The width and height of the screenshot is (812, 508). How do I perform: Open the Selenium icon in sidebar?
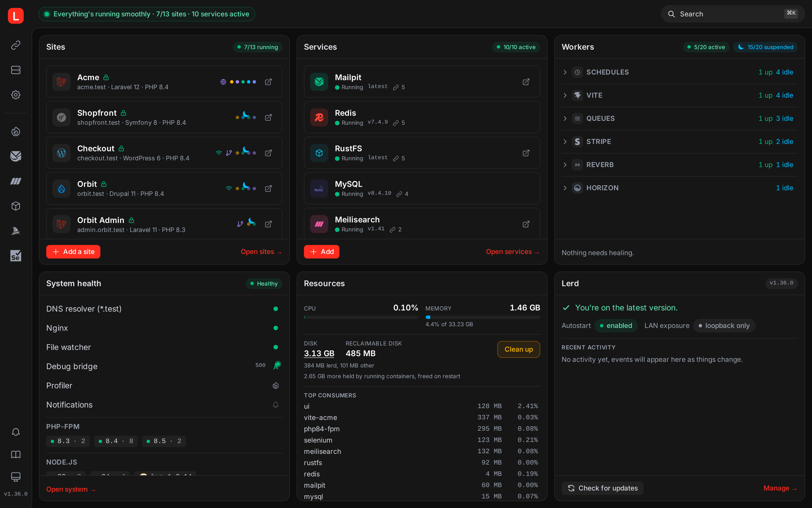pyautogui.click(x=16, y=256)
